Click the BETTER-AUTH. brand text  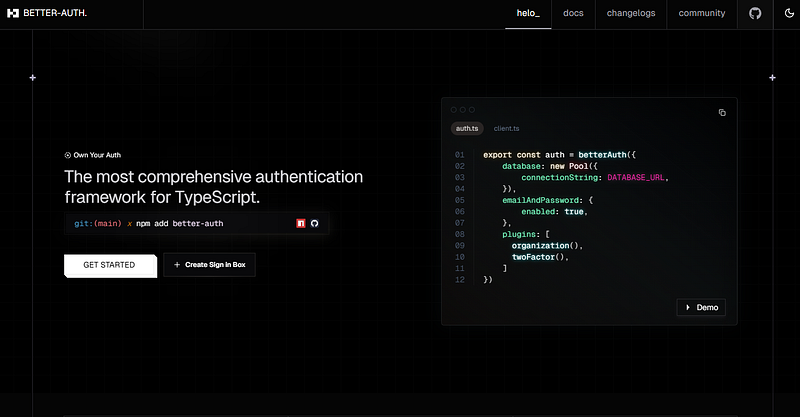(55, 13)
